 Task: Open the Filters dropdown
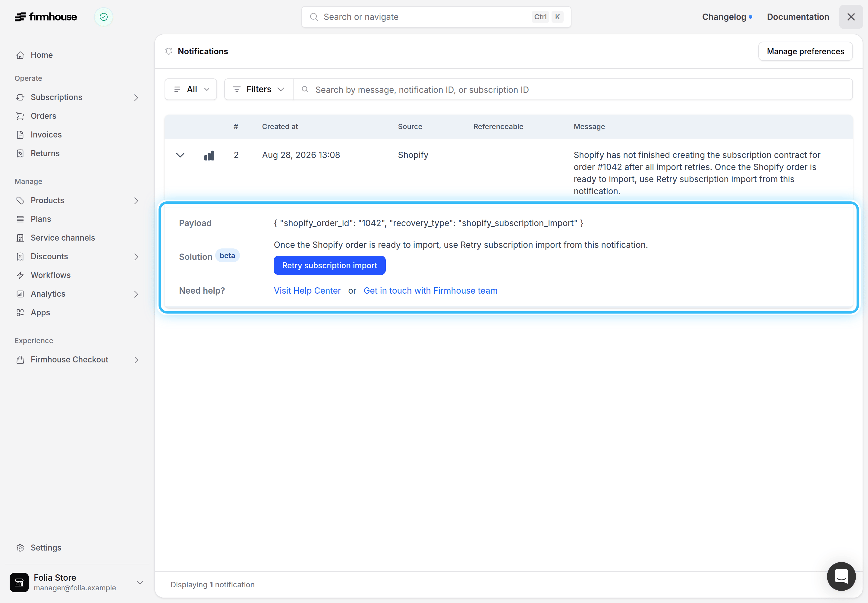259,90
